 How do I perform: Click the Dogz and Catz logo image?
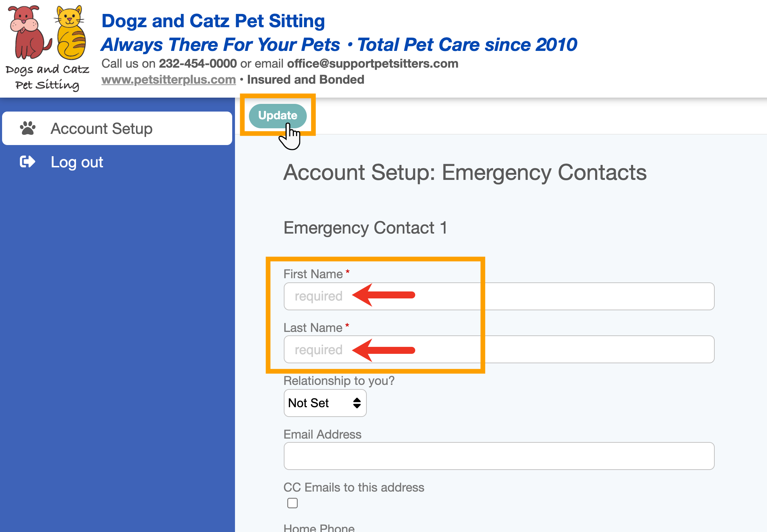pos(47,48)
